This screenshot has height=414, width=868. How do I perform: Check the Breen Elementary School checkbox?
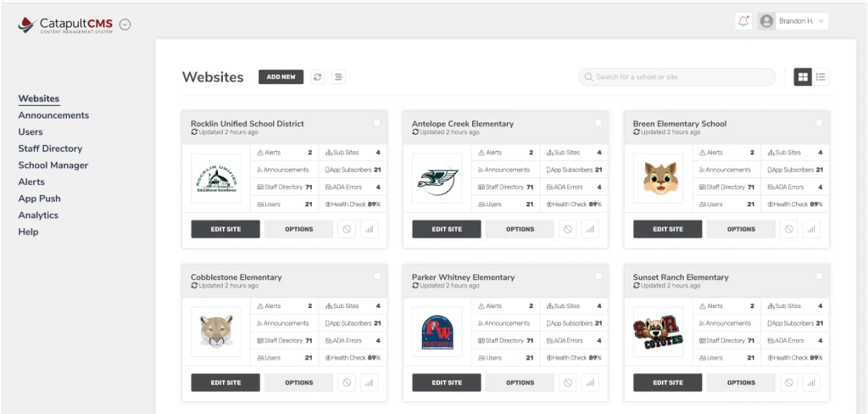(820, 123)
